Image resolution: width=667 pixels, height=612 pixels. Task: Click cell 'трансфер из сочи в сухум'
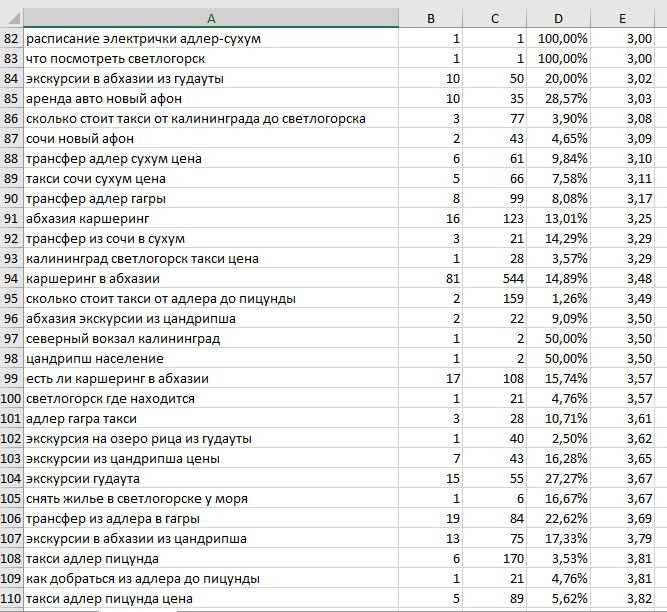point(211,238)
